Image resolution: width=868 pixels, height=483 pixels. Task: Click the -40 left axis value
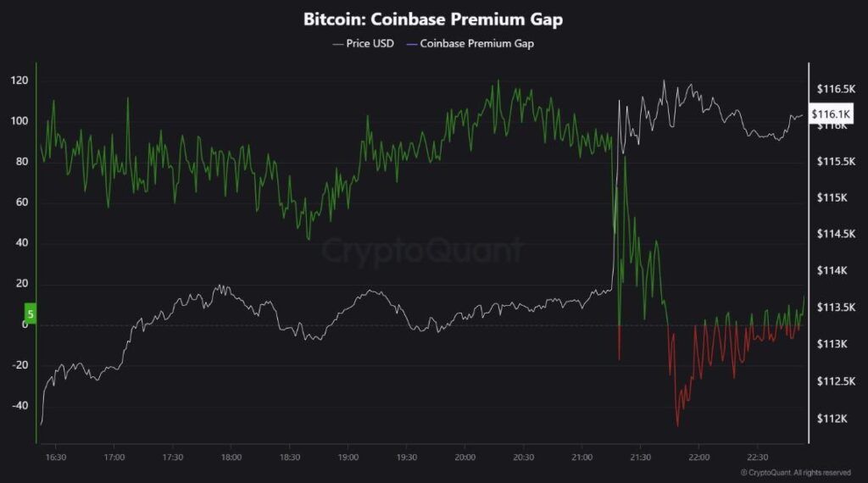[x=19, y=405]
